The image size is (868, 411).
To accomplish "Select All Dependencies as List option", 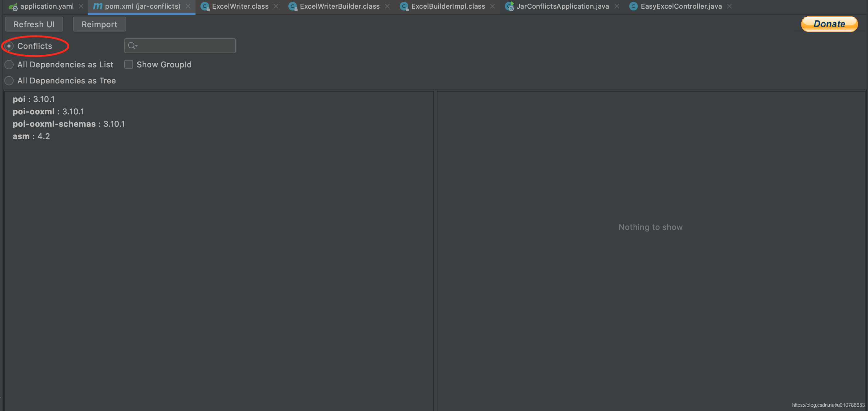I will point(9,64).
